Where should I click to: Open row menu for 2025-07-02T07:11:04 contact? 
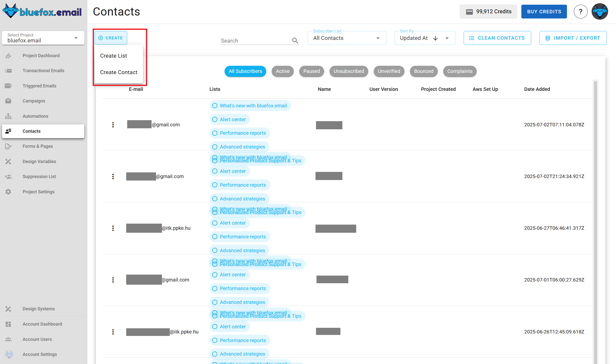113,125
